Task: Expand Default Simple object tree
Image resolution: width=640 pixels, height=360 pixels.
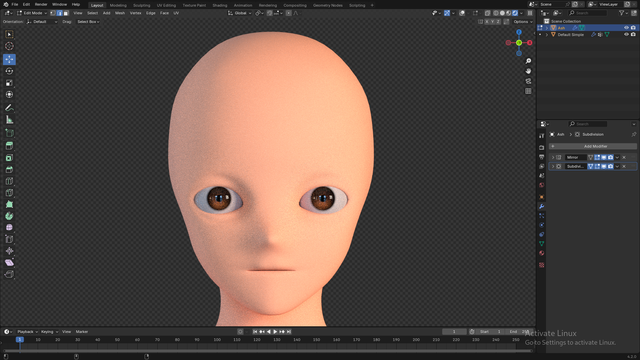Action: coord(547,35)
